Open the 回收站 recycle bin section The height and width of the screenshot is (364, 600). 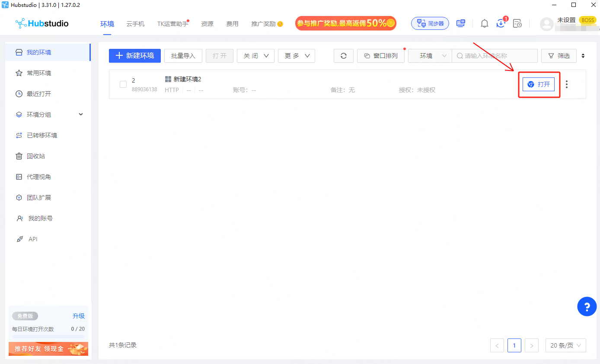[36, 156]
